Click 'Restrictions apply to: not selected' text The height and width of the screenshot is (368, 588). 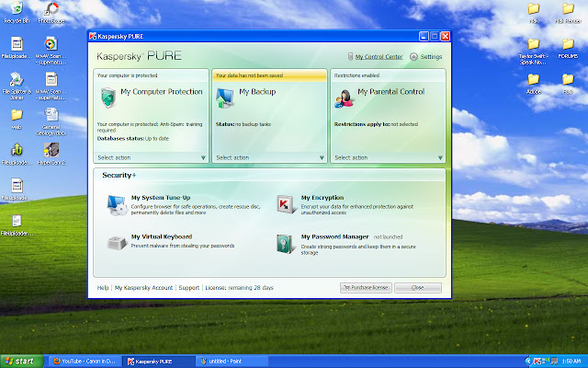coord(376,124)
